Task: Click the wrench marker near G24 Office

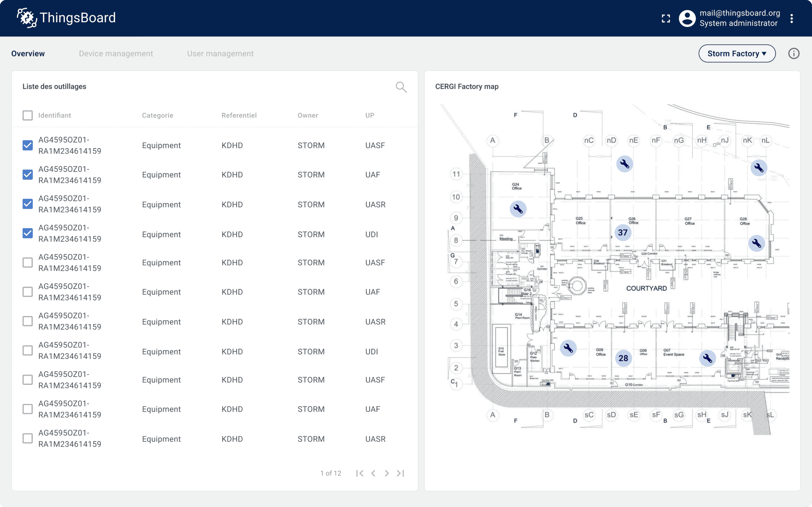Action: [x=518, y=209]
